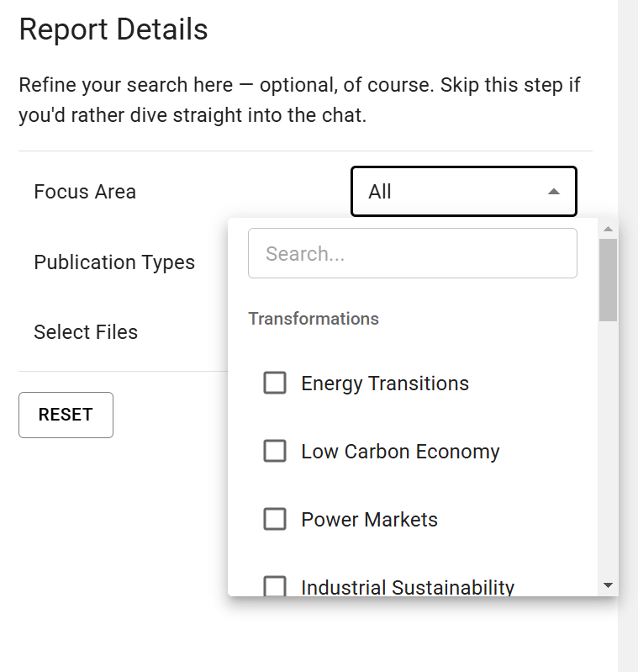Tick the Energy Transitions checkbox

point(275,384)
